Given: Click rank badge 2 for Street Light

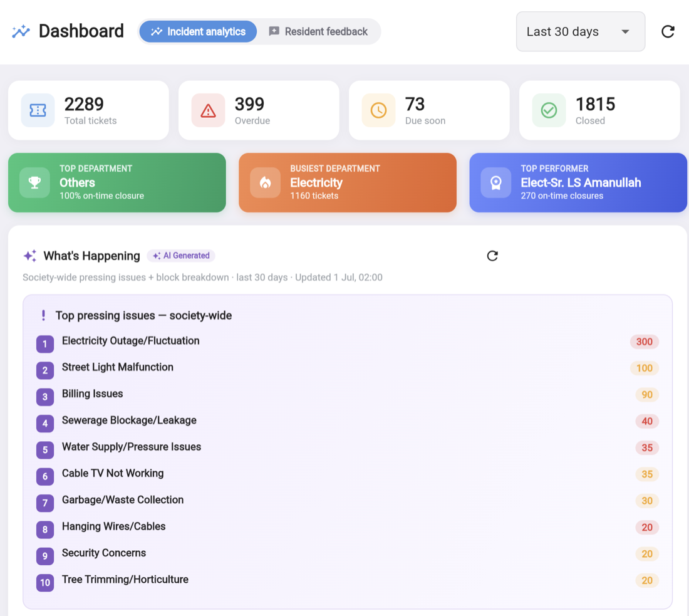Looking at the screenshot, I should pos(45,370).
